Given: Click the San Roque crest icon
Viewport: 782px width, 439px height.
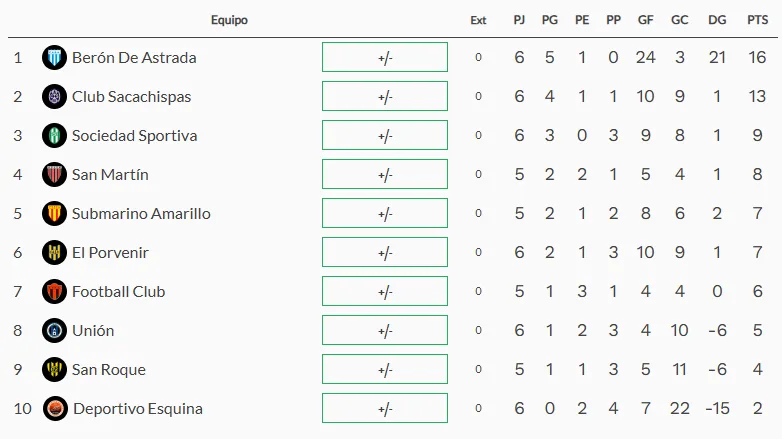Looking at the screenshot, I should coord(54,370).
